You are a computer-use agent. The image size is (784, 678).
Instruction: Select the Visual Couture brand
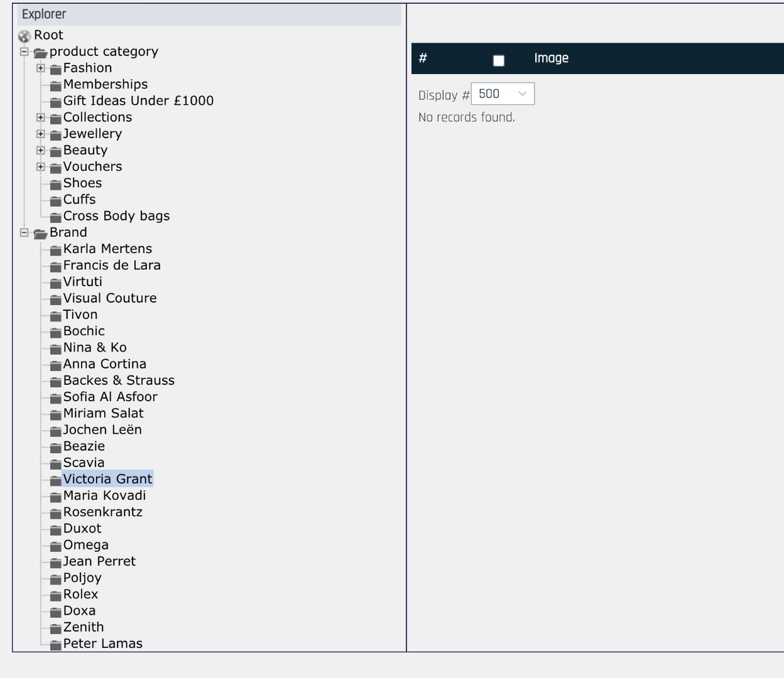(x=110, y=298)
